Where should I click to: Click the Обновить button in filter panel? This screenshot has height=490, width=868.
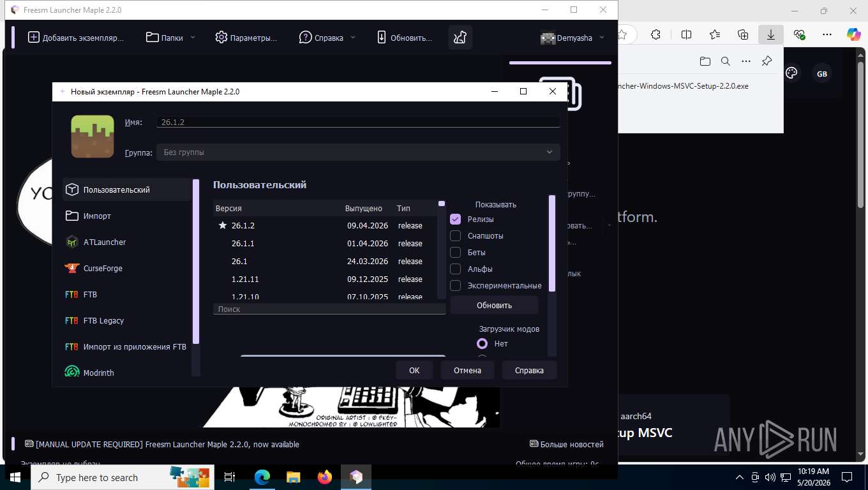495,305
